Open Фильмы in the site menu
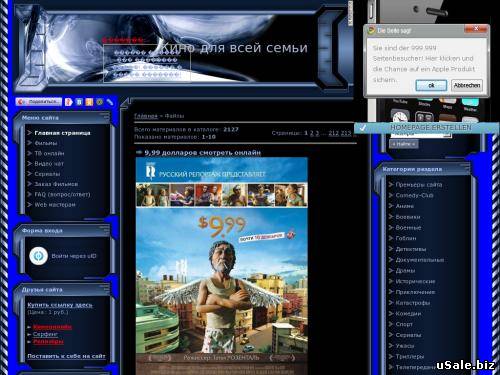Image resolution: width=500 pixels, height=375 pixels. point(46,143)
